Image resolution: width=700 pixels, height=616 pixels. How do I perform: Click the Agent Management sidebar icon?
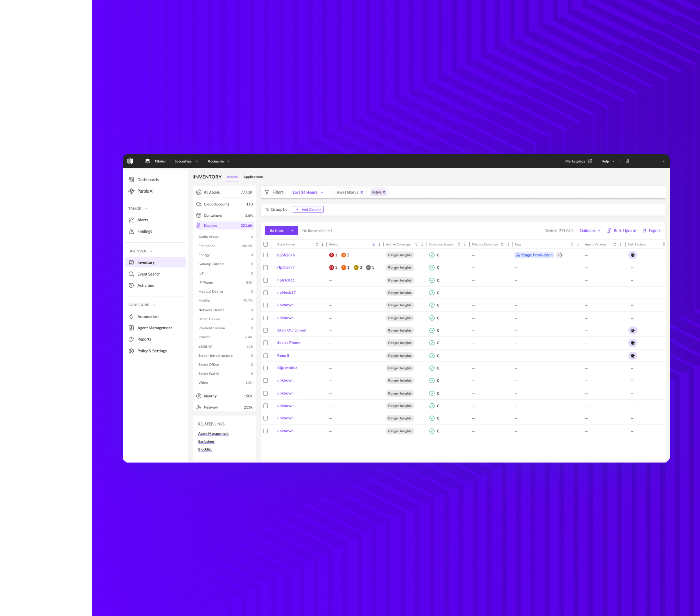pos(131,328)
